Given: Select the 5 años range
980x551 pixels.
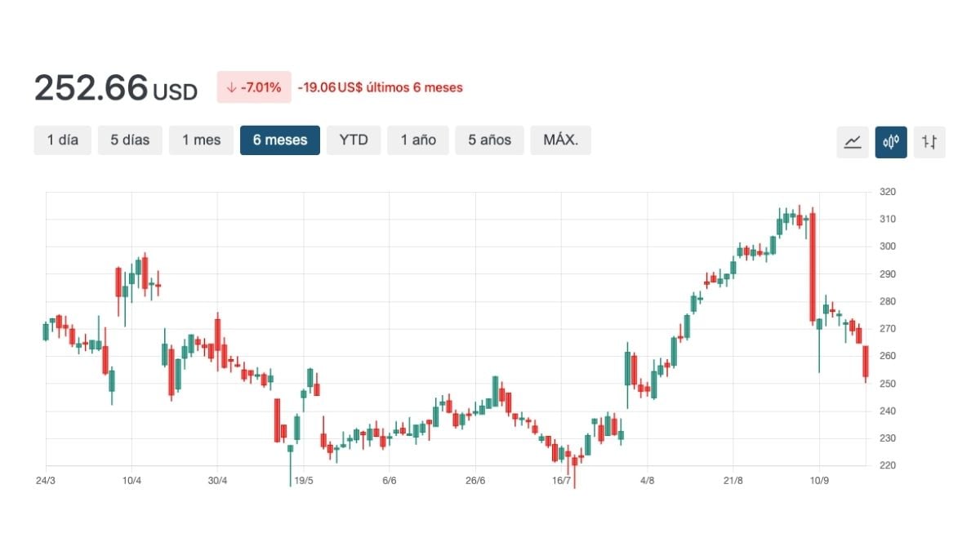Looking at the screenshot, I should point(489,140).
